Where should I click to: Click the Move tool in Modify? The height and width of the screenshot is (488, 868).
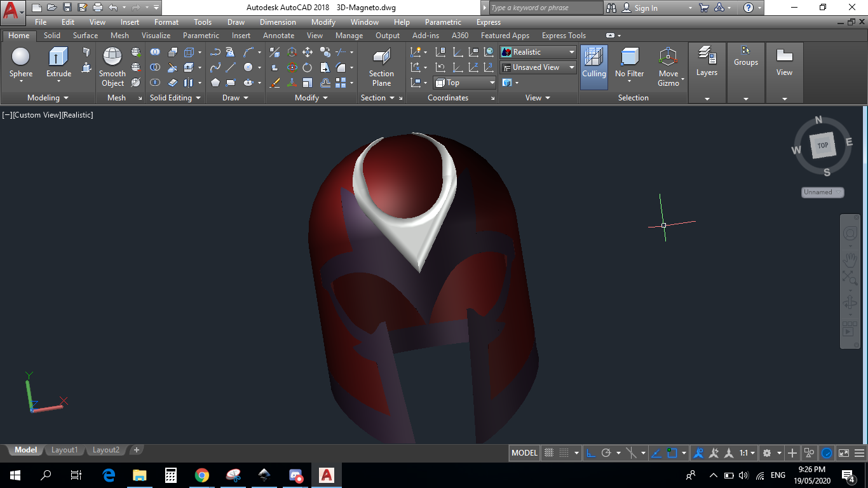[x=308, y=52]
